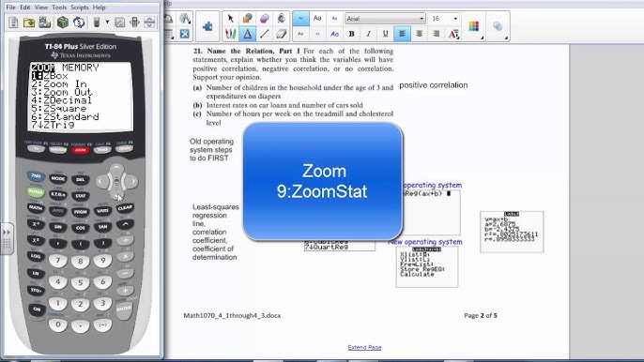Open the Tools menu in TI emulator
The width and height of the screenshot is (644, 362).
[x=59, y=8]
